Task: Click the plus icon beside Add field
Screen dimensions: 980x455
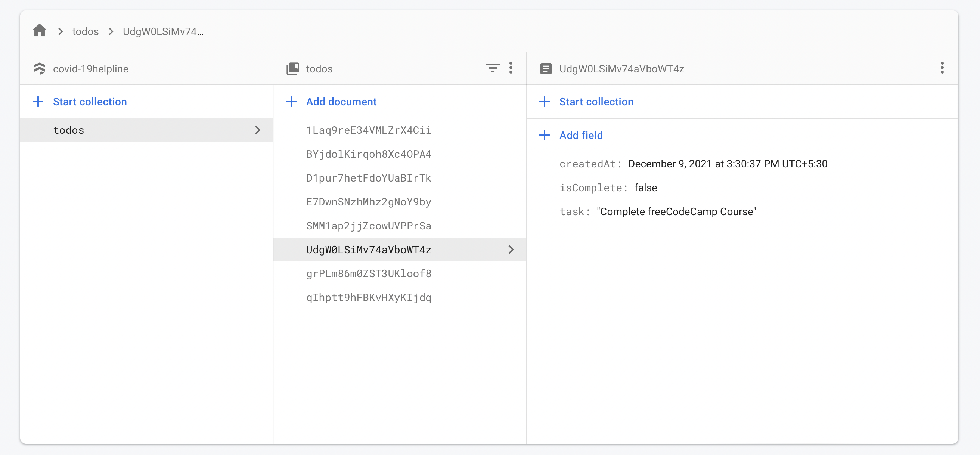Action: coord(545,136)
